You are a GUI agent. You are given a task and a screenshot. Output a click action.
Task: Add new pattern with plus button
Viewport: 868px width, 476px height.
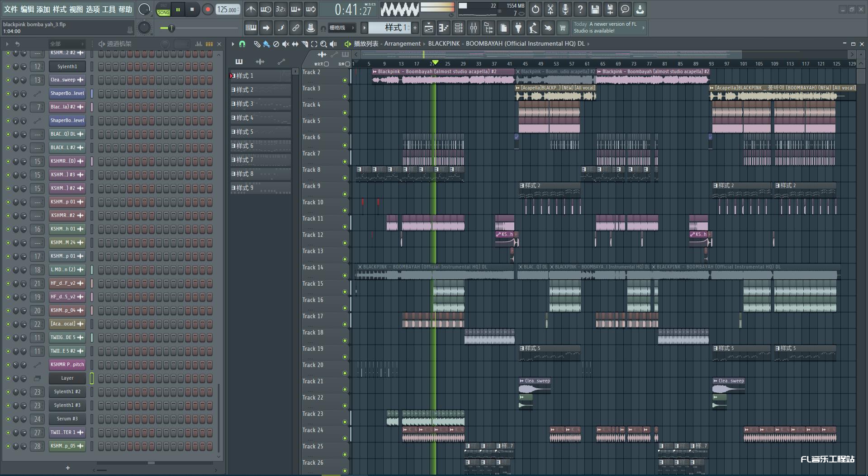415,28
